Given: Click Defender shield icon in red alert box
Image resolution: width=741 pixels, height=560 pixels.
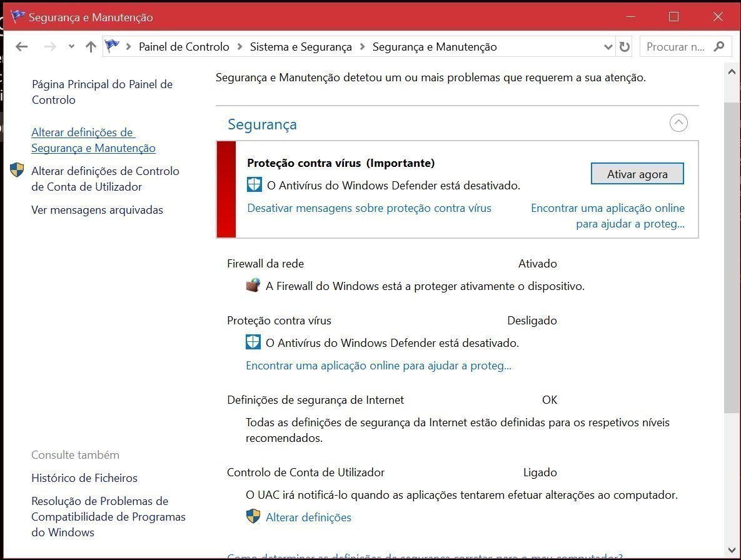Looking at the screenshot, I should (x=255, y=184).
